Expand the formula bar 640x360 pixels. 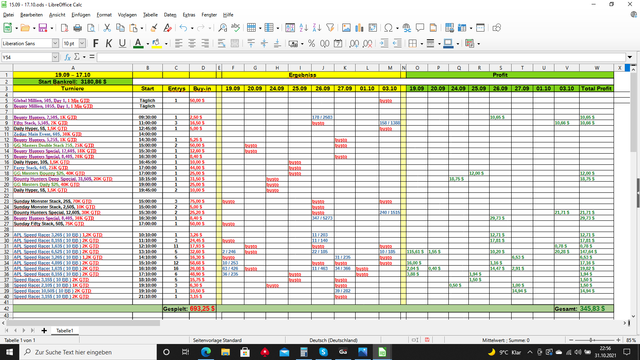point(630,57)
